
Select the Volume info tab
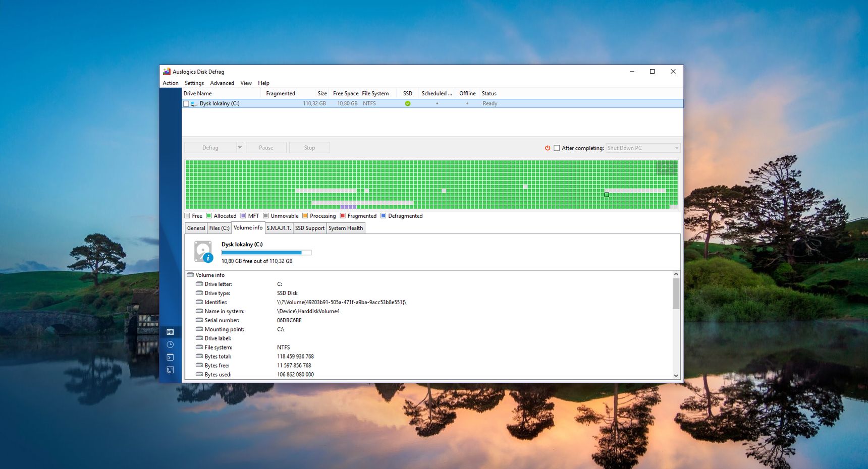pos(248,227)
